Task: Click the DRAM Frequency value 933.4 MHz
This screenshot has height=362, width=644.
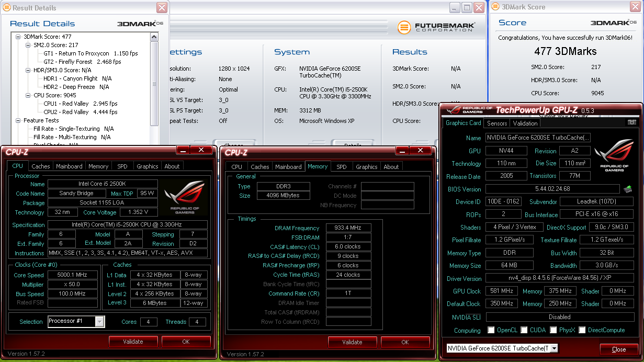Action: point(348,228)
